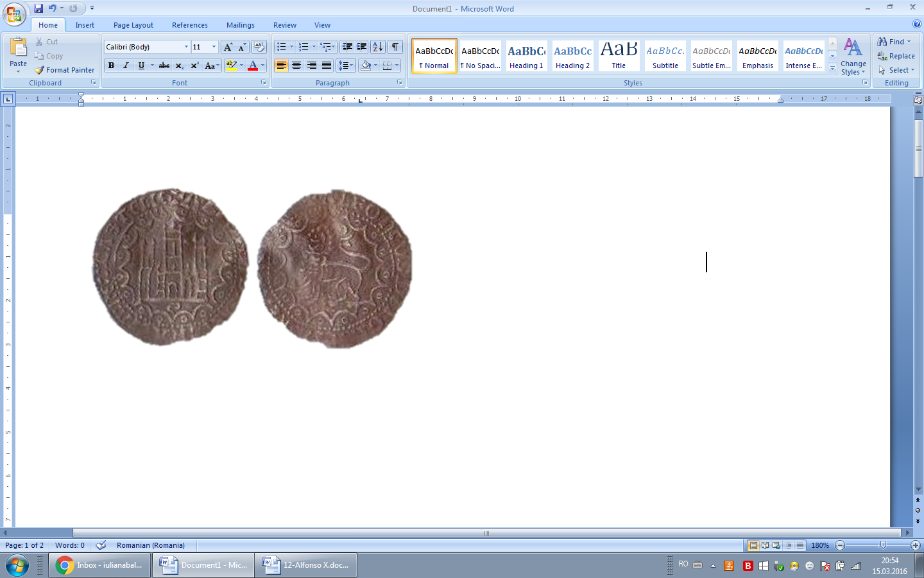Apply the Heading 1 style
The image size is (924, 578).
[526, 55]
